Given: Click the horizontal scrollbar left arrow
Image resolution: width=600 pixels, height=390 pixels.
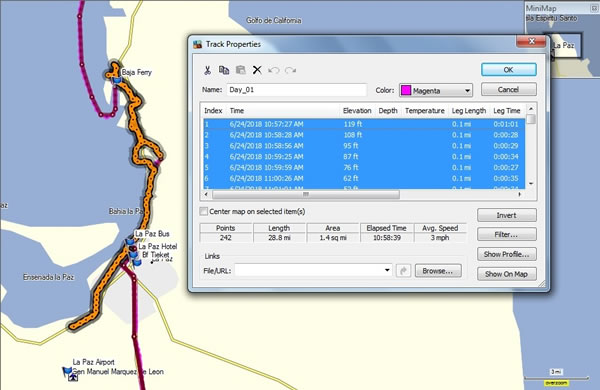Looking at the screenshot, I should pyautogui.click(x=207, y=194).
